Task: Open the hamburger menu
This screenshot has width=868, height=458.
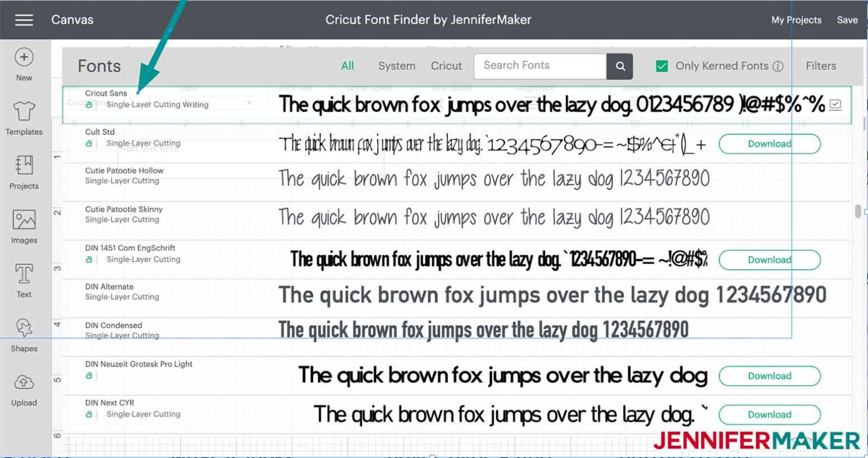Action: point(24,20)
